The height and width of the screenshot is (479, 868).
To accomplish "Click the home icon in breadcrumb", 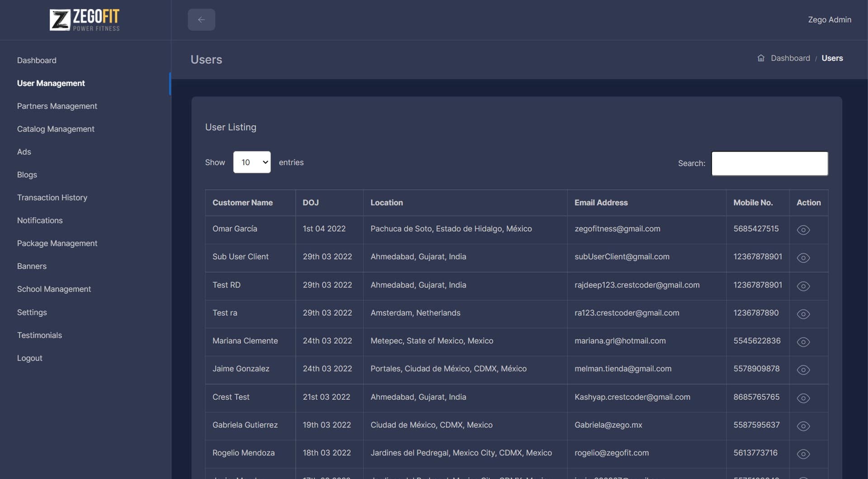I will click(761, 58).
